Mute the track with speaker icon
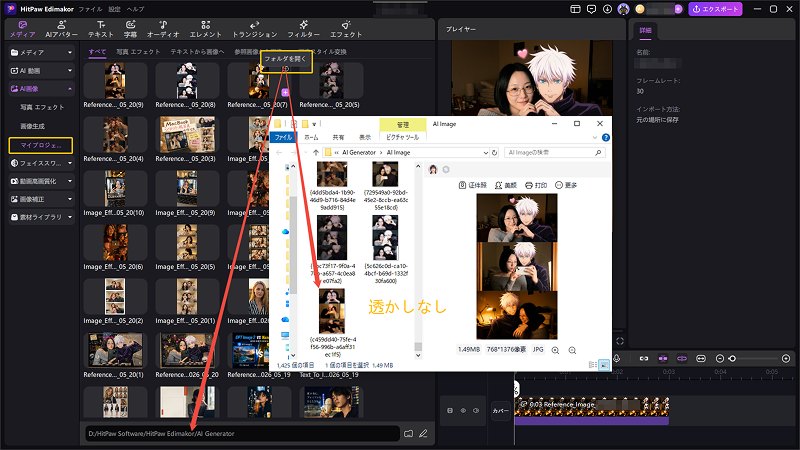Screen dimensions: 800x450 tap(476, 410)
